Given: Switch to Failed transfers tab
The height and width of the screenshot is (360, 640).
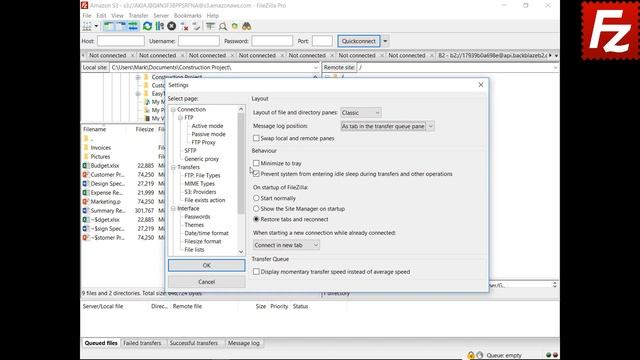Looking at the screenshot, I should click(x=142, y=343).
